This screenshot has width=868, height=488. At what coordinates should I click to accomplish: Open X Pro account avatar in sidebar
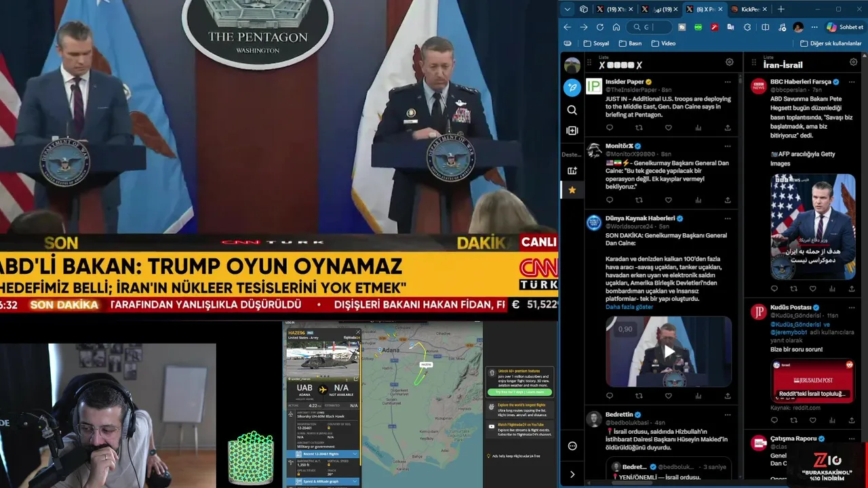tap(572, 65)
